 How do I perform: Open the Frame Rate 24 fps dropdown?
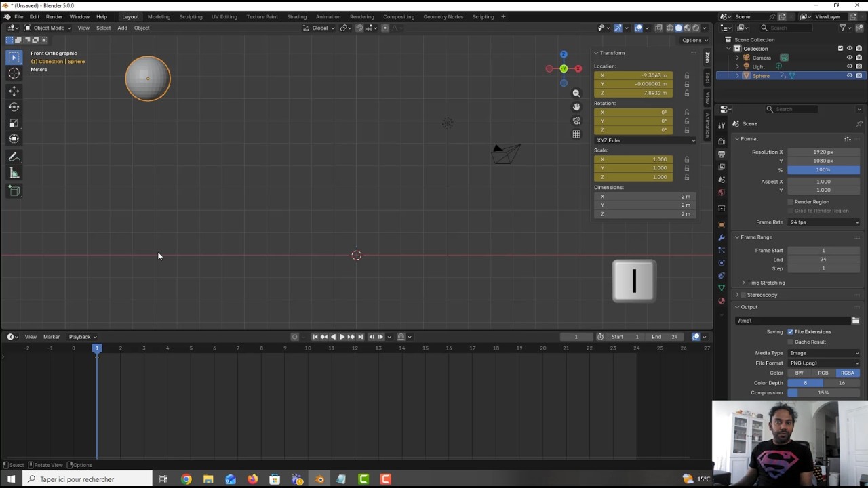[x=824, y=222]
